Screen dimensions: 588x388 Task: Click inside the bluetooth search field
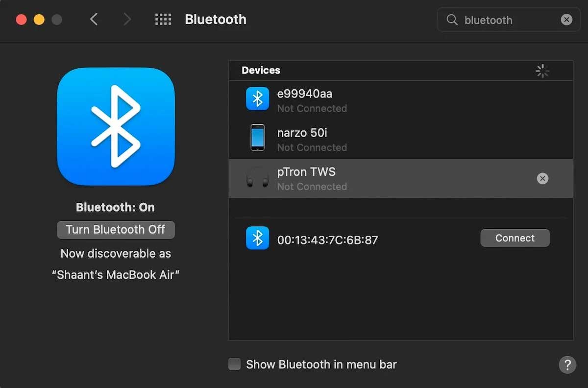(505, 20)
